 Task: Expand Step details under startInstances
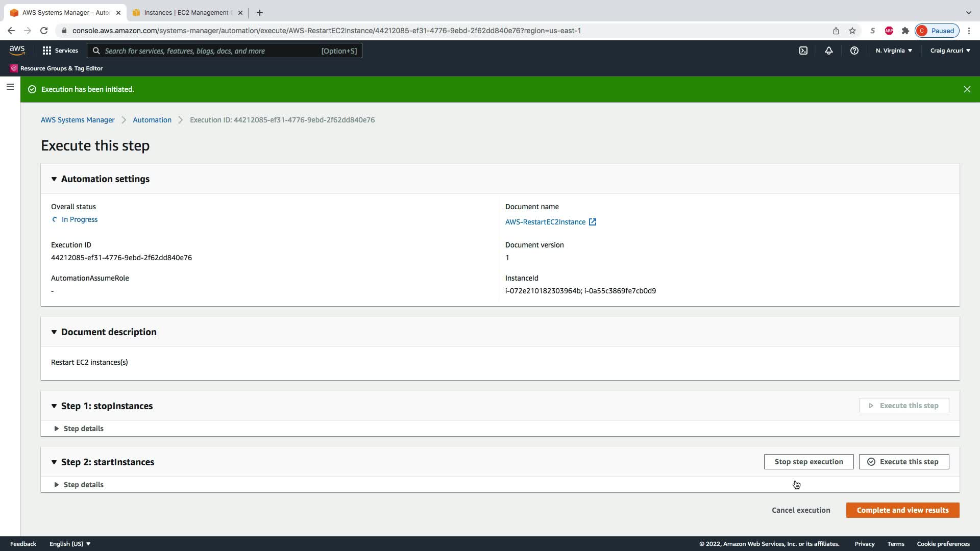point(79,485)
